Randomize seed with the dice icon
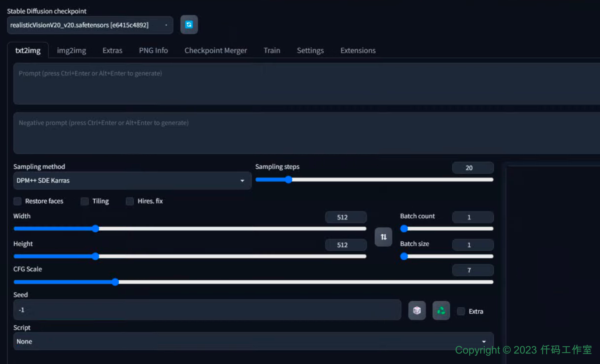This screenshot has height=364, width=600. pos(417,310)
